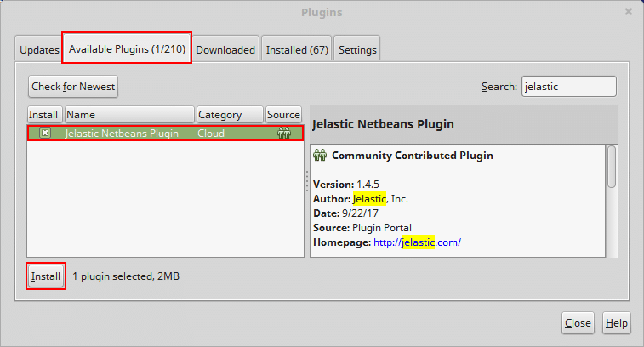Sort plugins by Source column header
This screenshot has height=347, width=644.
pos(283,115)
